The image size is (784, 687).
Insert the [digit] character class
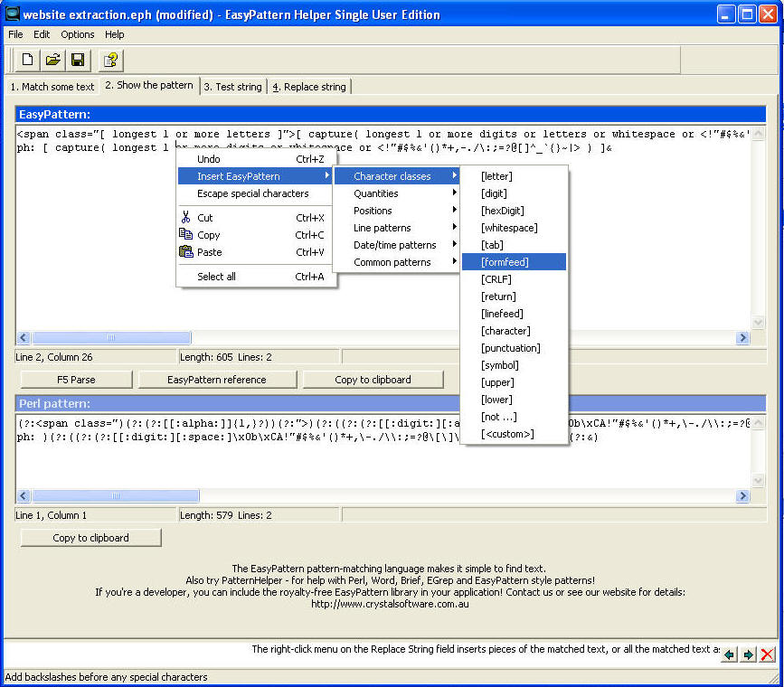[x=514, y=193]
